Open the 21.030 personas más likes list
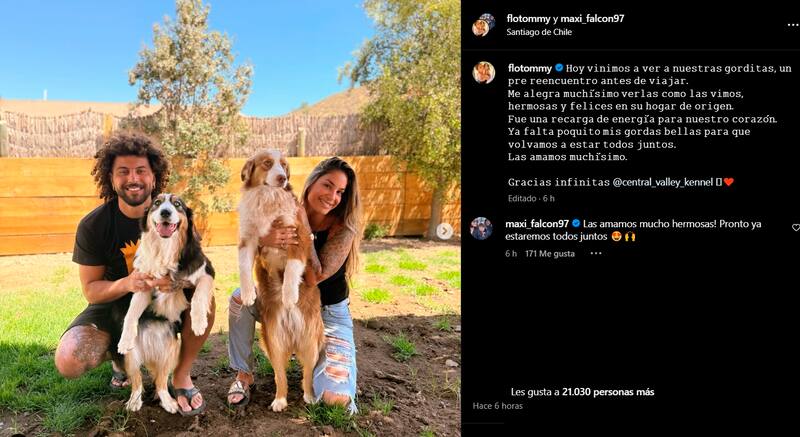The width and height of the screenshot is (800, 437). point(608,392)
